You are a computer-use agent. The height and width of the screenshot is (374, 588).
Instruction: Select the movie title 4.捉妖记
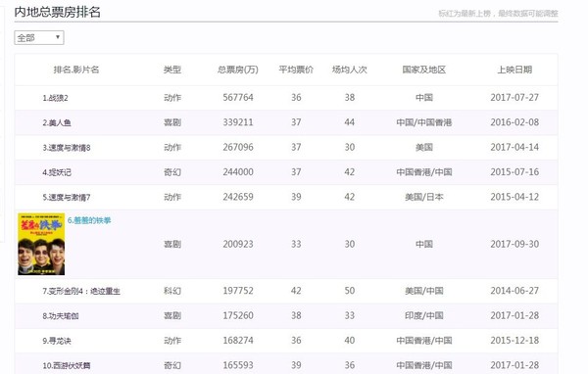click(57, 172)
